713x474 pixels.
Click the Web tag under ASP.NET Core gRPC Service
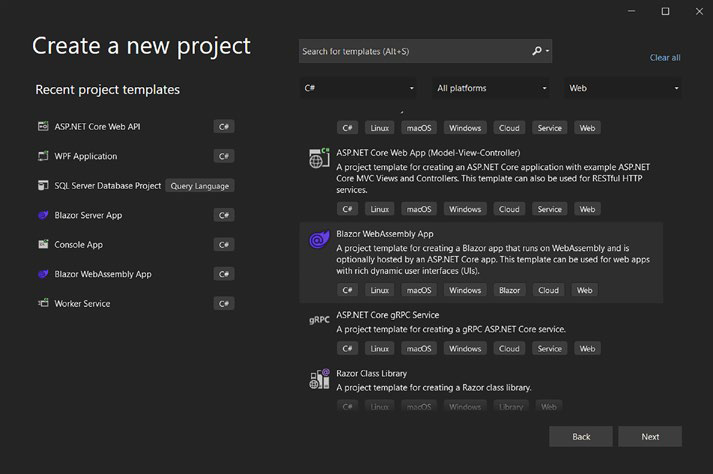[587, 348]
